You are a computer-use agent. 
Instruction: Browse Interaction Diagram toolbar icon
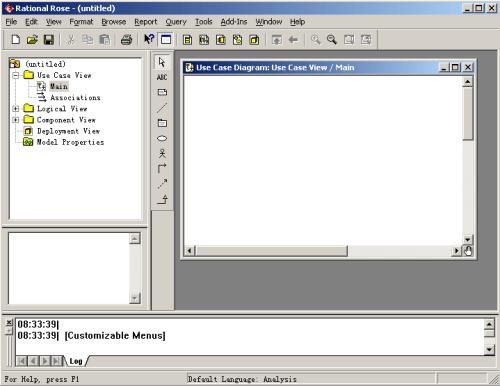coord(204,40)
